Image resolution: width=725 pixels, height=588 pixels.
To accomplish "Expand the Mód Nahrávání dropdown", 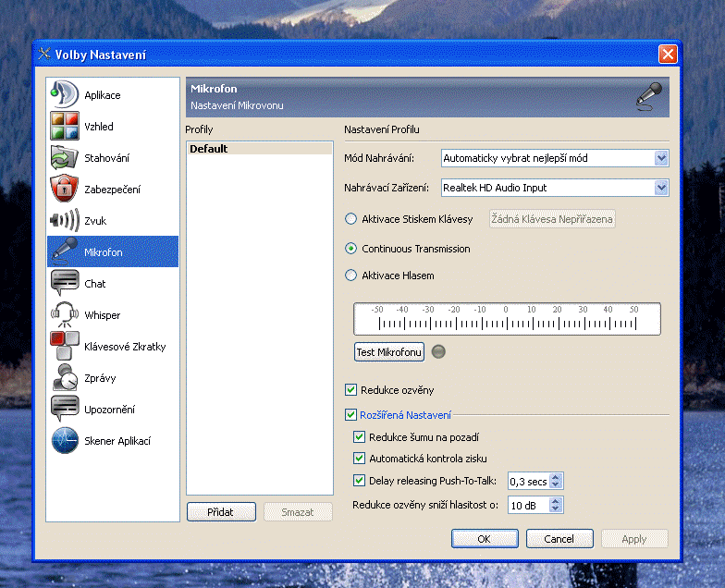I will [660, 158].
